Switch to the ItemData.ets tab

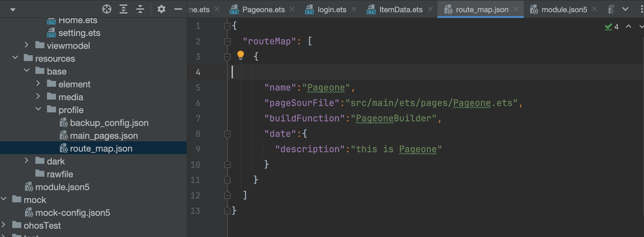coord(400,10)
